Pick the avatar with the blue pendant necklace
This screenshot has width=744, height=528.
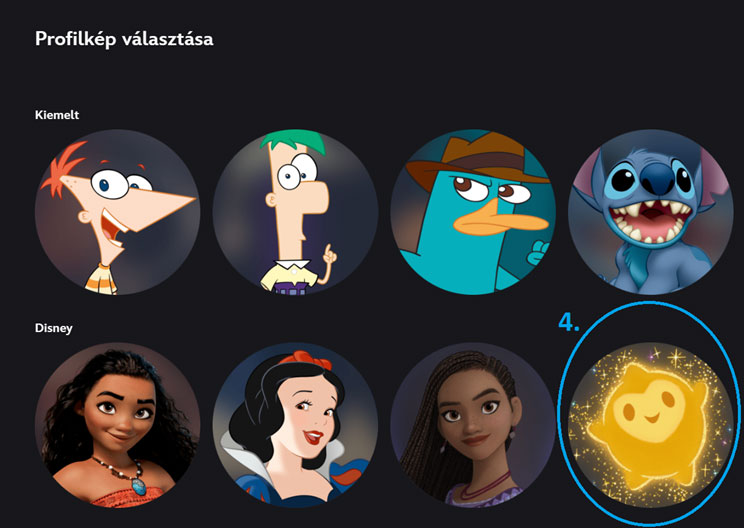tap(117, 425)
